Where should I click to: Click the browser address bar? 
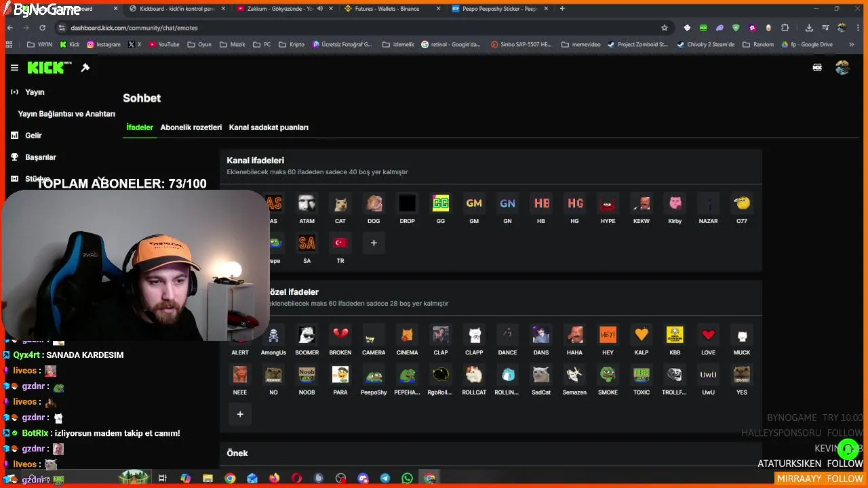359,28
